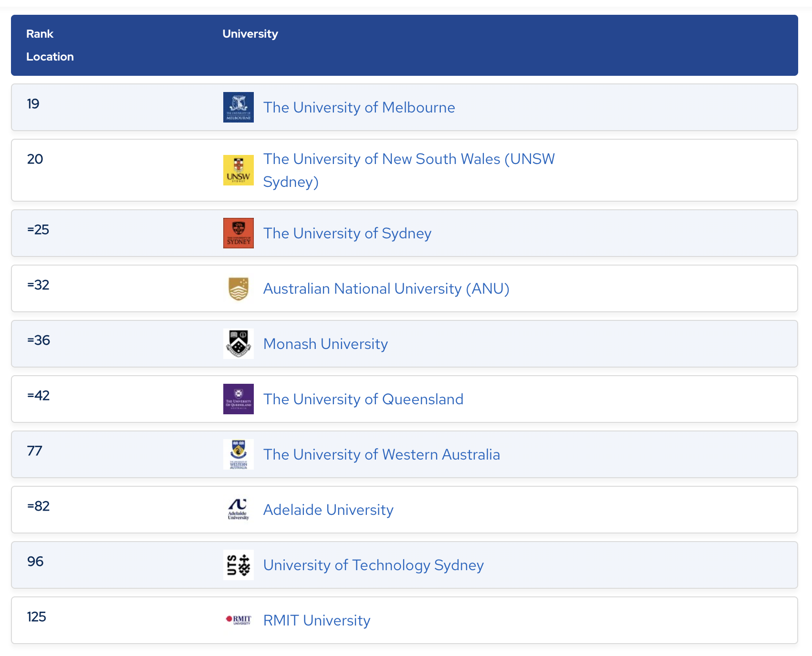Click the ANU gold shield logo
This screenshot has height=656, width=812.
pos(238,288)
